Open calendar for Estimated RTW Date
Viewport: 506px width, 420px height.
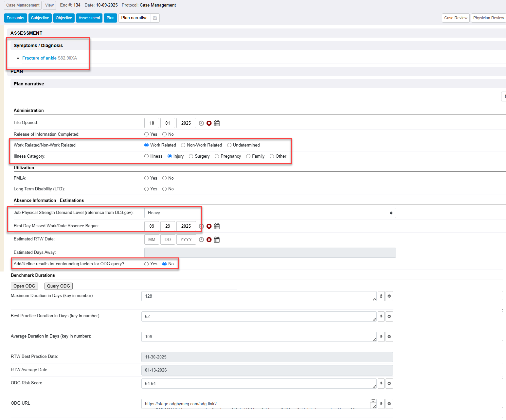tap(217, 240)
